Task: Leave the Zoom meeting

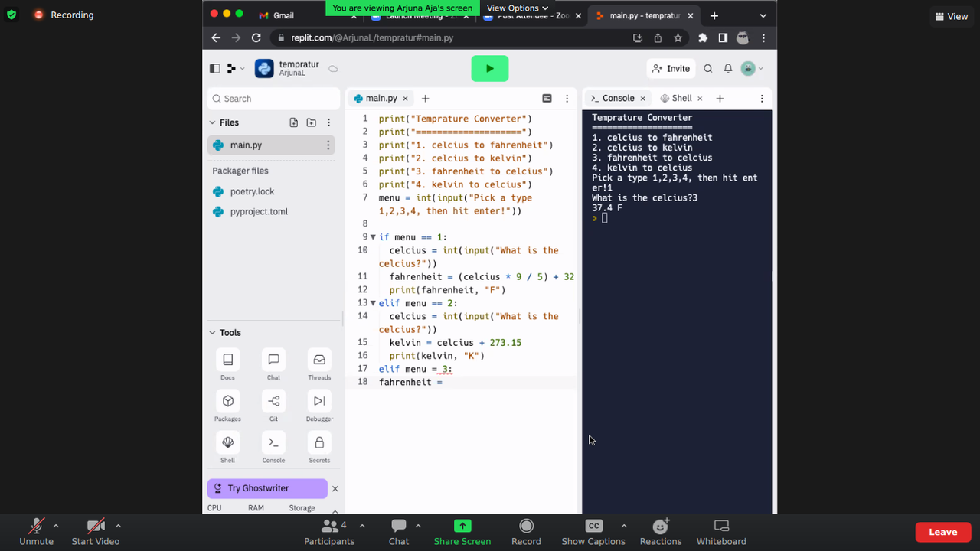Action: pyautogui.click(x=943, y=532)
